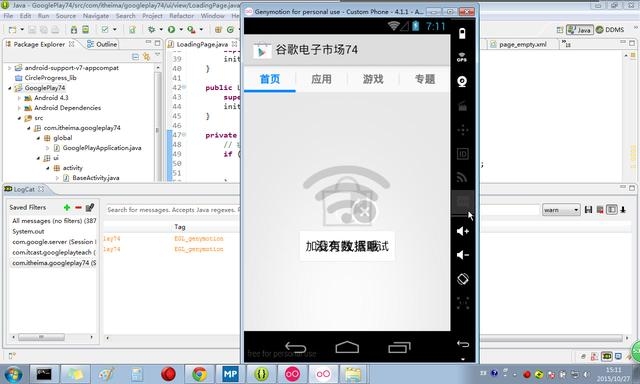The image size is (640, 384).
Task: Select the 应用 tab in the app
Action: pyautogui.click(x=321, y=79)
